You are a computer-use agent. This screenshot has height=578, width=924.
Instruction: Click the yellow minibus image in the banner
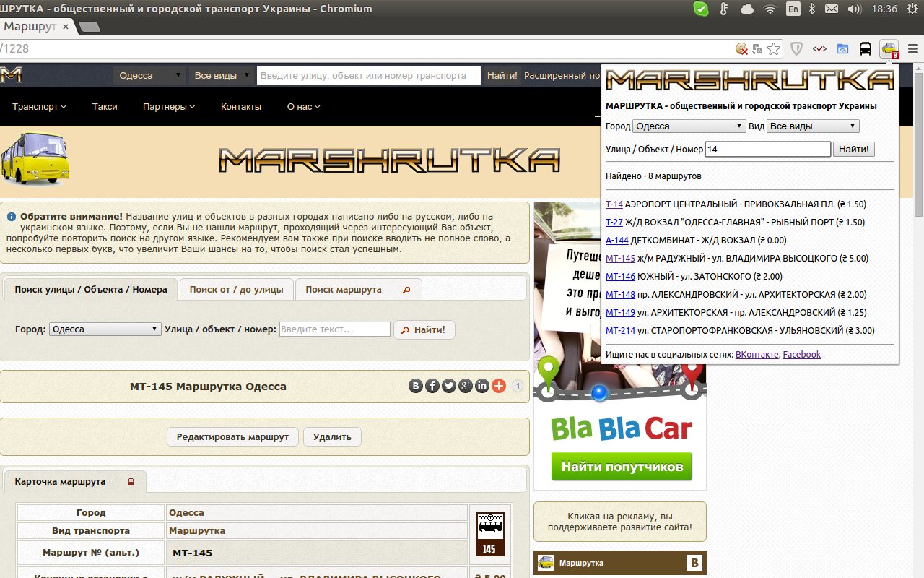tap(35, 157)
